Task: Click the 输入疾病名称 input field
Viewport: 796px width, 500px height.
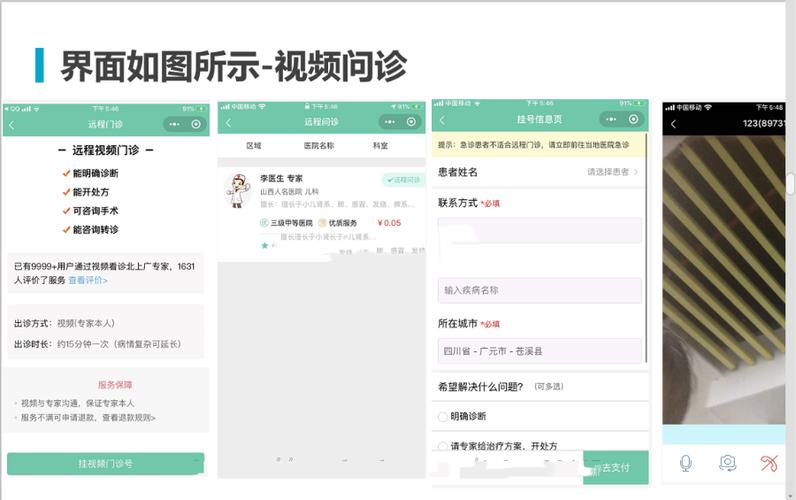Action: 539,290
